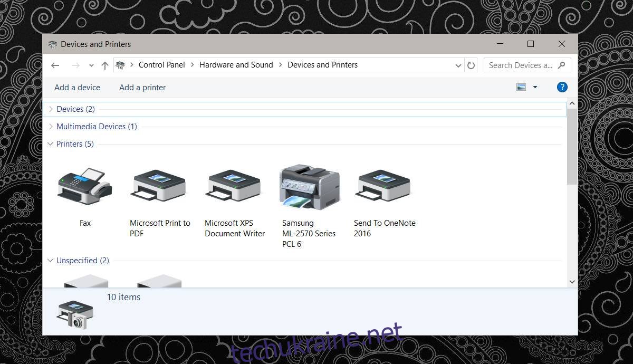Click the Refresh address bar button
633x364 pixels.
point(471,65)
